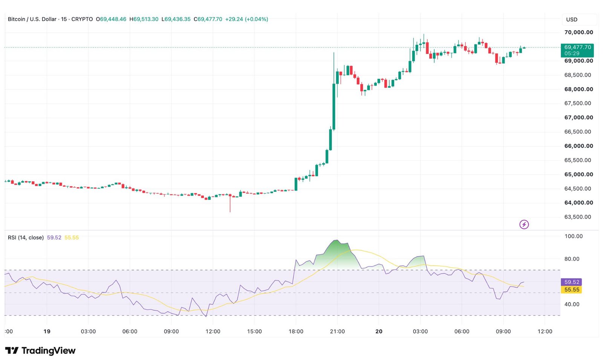Screen dimensions: 603x364
Task: Click the purple RSI value tag 59.52
Action: pos(572,282)
